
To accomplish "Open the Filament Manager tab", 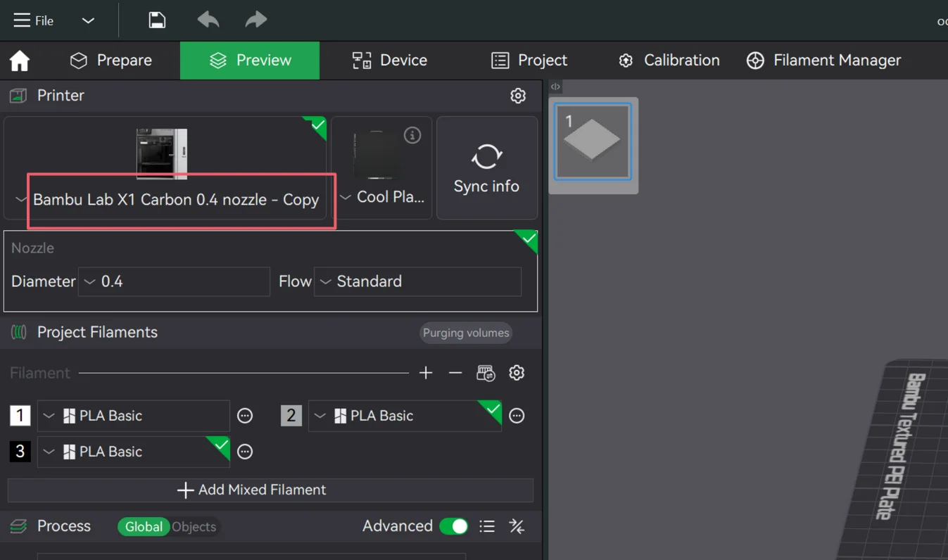I will click(823, 61).
